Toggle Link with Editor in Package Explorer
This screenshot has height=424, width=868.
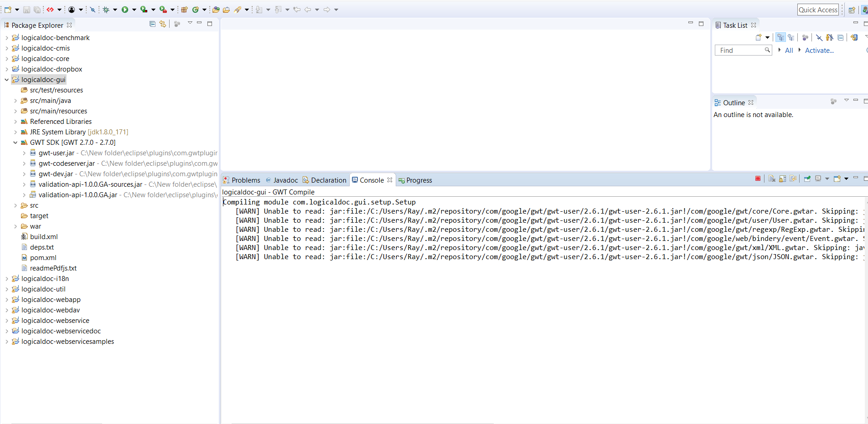[163, 24]
